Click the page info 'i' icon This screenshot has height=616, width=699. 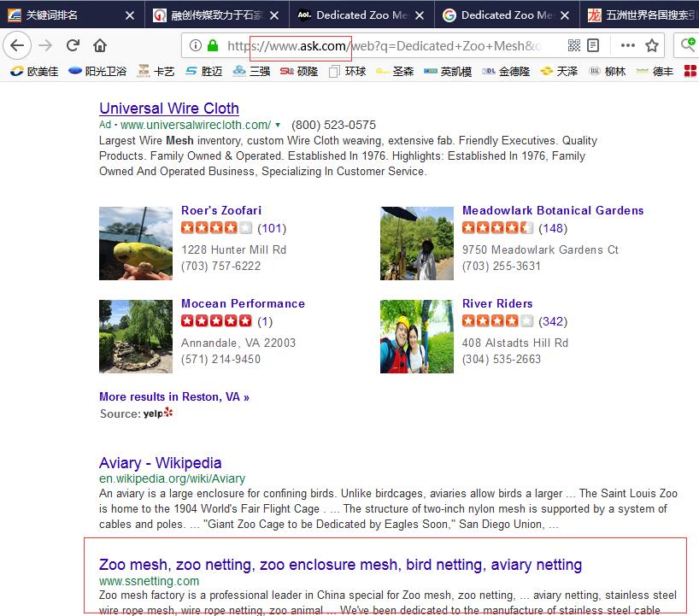(197, 47)
